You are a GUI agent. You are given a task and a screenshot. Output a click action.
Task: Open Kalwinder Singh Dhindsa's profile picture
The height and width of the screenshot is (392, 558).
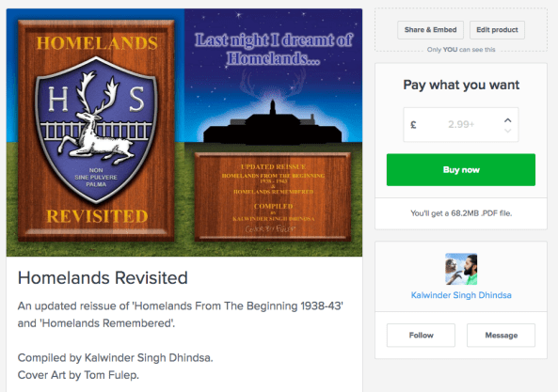[461, 269]
